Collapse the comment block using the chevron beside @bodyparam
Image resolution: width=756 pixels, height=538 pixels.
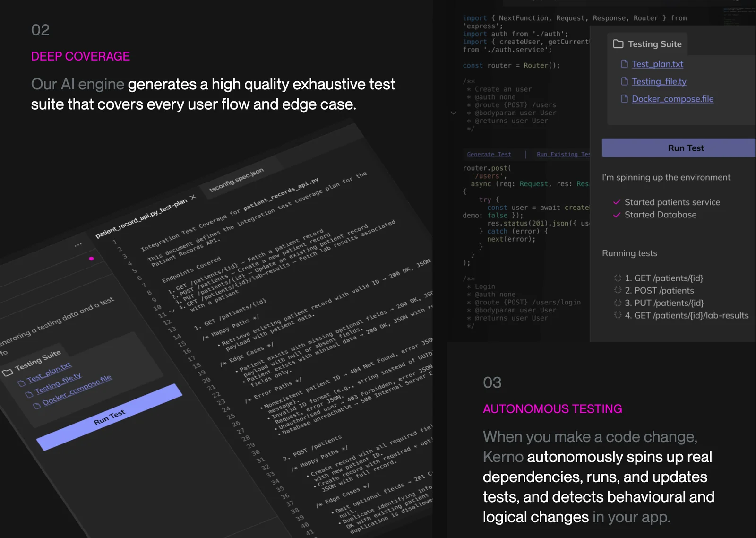453,113
